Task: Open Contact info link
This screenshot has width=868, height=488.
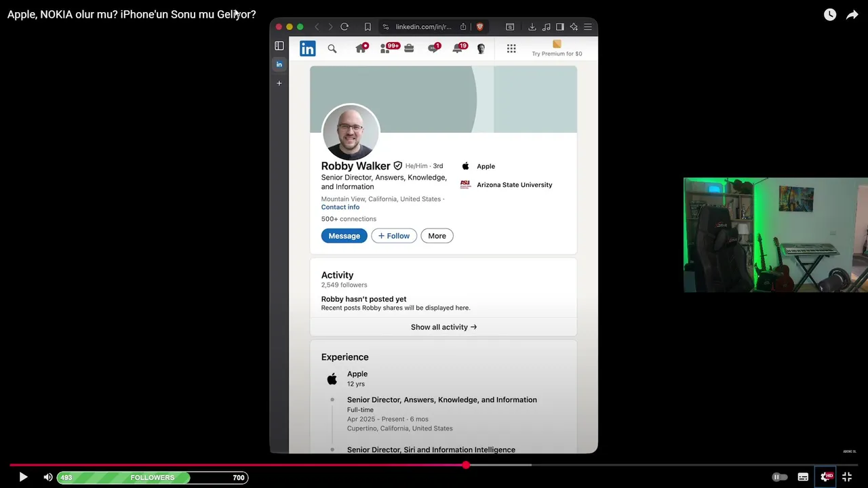Action: pyautogui.click(x=340, y=207)
